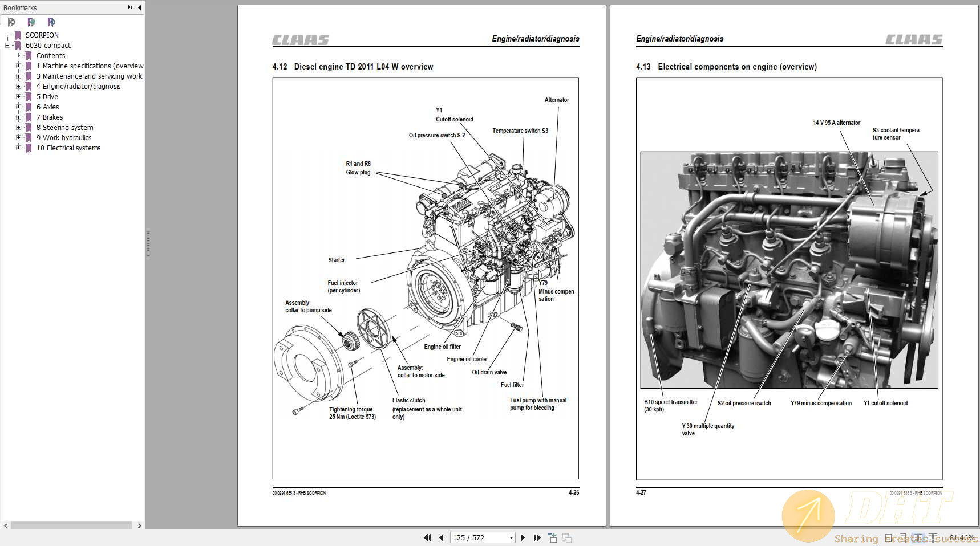Select the two-page facing view layout
Viewport: 980px width, 546px height.
[x=918, y=537]
